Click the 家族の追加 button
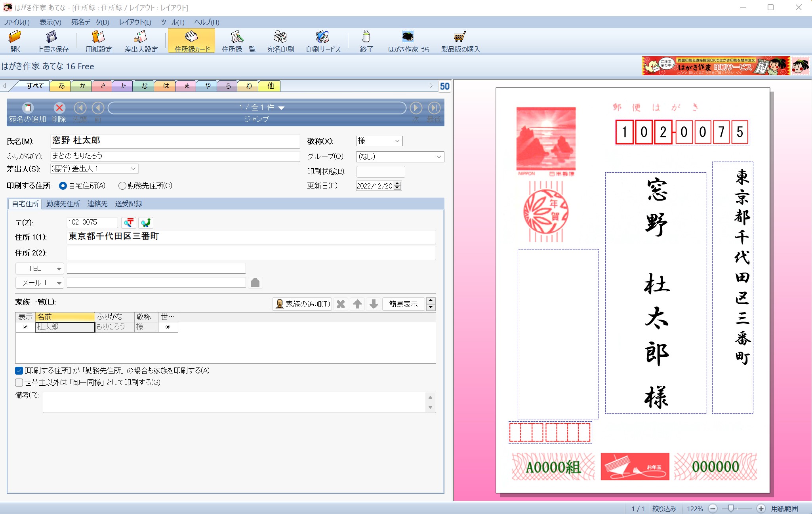Screen dimensions: 812x514 pos(302,304)
